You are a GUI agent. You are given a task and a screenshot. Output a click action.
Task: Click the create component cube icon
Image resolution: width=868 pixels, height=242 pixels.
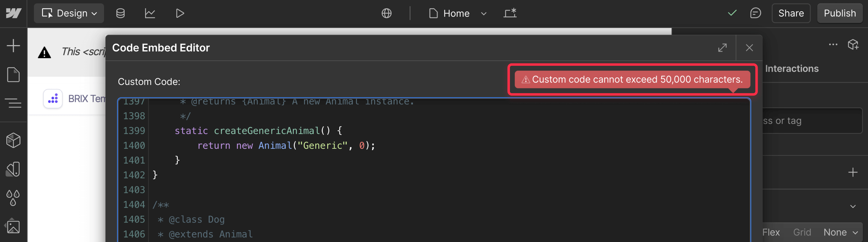click(853, 44)
